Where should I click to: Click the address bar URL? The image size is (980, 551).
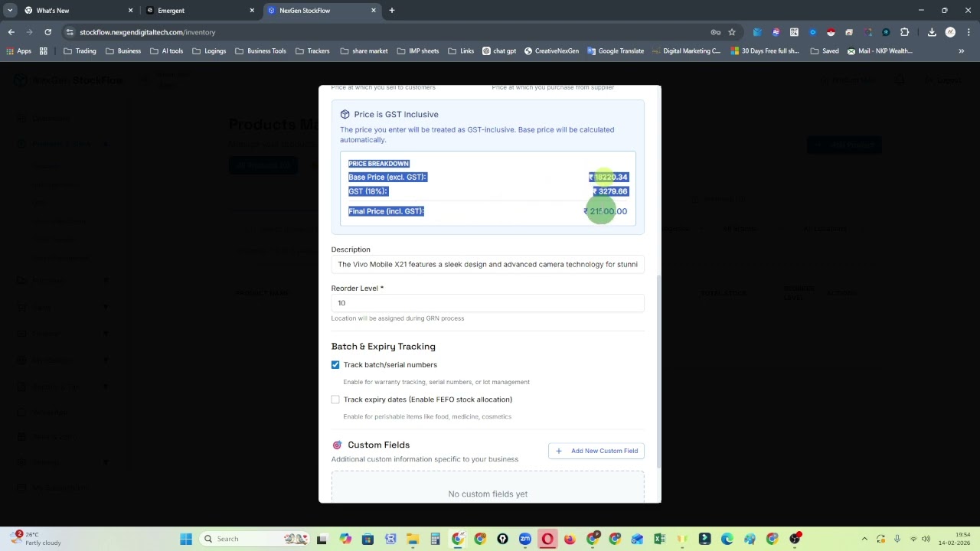pyautogui.click(x=148, y=32)
